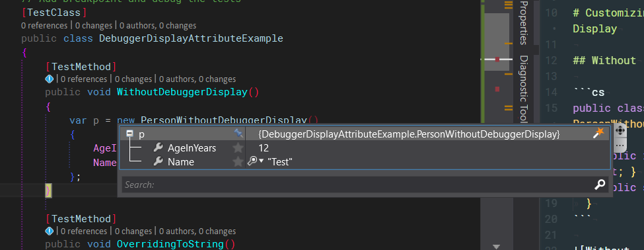This screenshot has width=644, height=250.
Task: Click the PersonWithoutDebuggerDisplay type value of p
Action: click(409, 134)
